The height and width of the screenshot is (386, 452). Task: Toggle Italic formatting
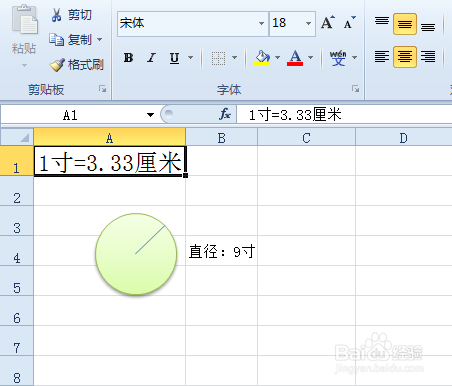pos(152,58)
